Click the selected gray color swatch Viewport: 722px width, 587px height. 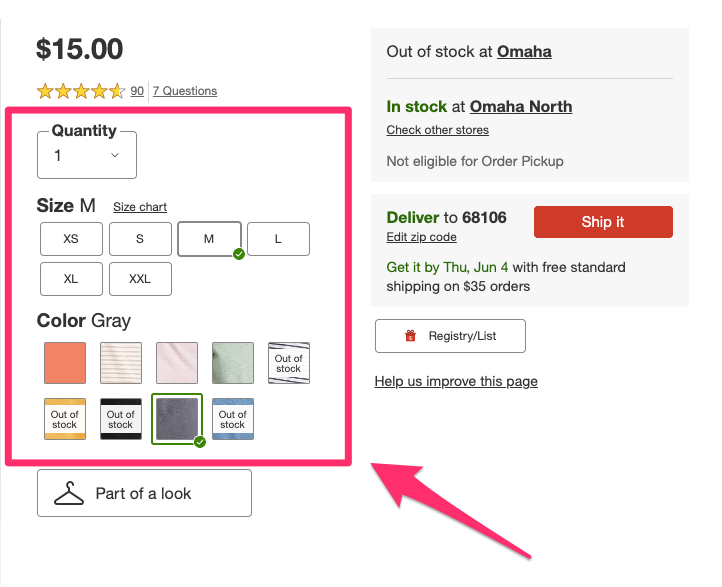pos(177,419)
